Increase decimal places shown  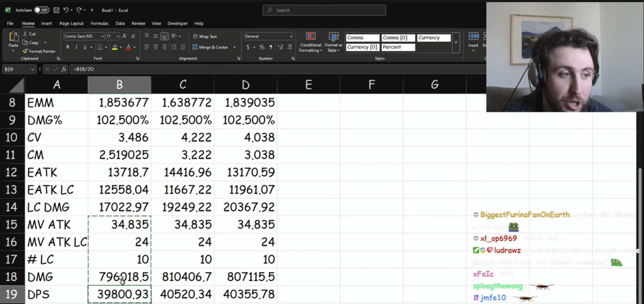coord(280,47)
